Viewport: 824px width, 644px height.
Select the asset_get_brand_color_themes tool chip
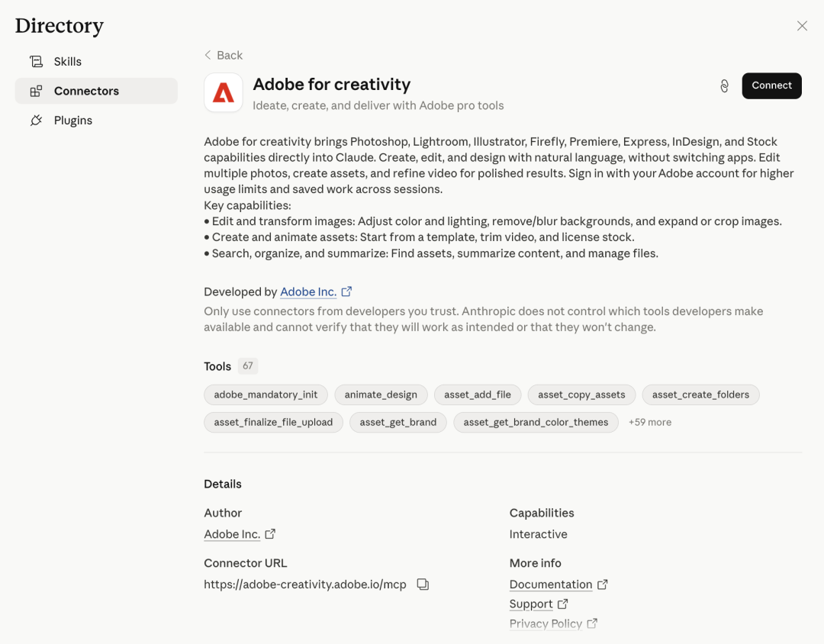(x=536, y=422)
